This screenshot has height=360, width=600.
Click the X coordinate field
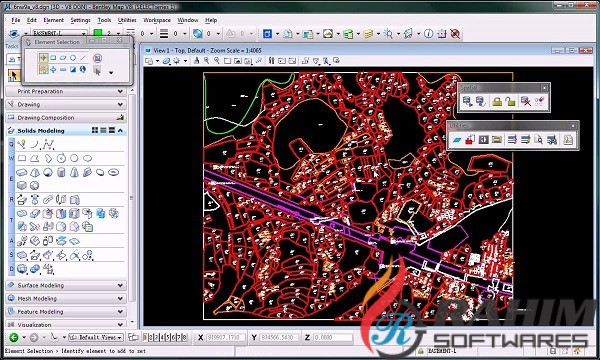[x=225, y=337]
